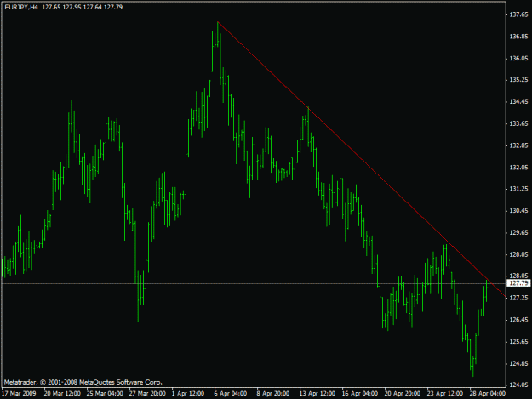Click the 127.25 price axis label
This screenshot has height=399, width=532.
point(518,298)
